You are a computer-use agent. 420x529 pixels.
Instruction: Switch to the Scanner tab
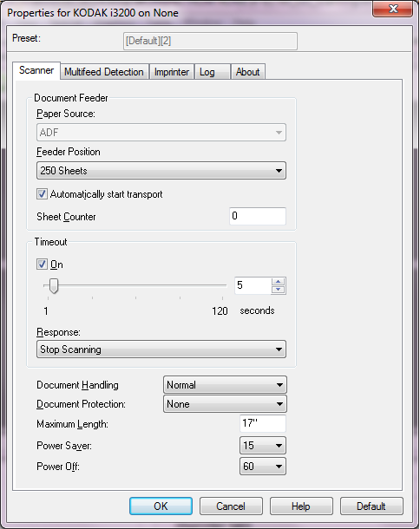point(36,70)
